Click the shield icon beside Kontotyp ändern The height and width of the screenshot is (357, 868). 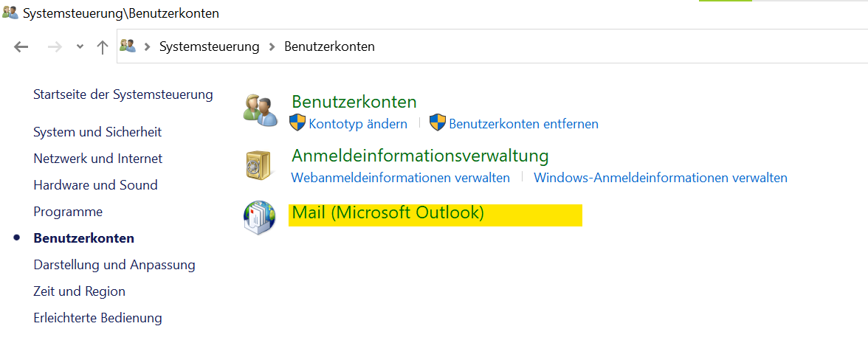point(297,123)
